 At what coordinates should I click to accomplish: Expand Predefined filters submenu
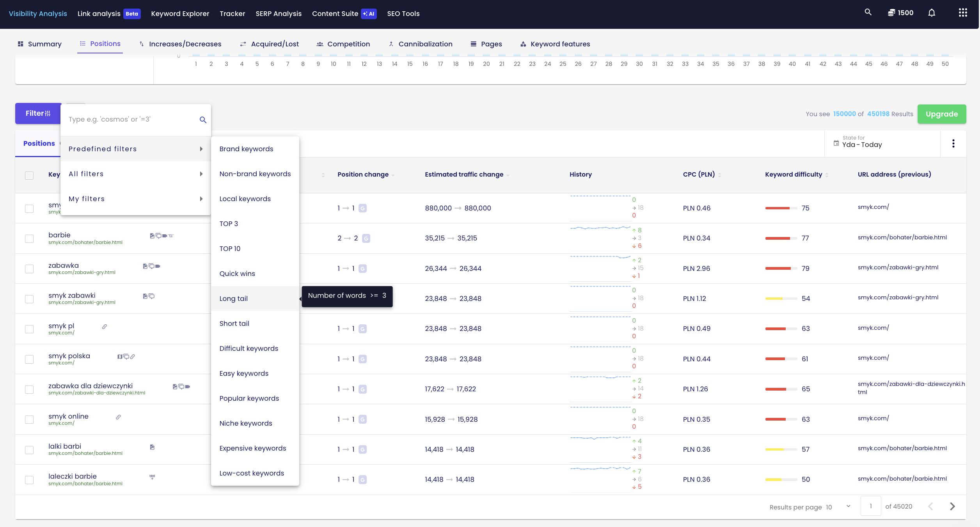(x=136, y=149)
